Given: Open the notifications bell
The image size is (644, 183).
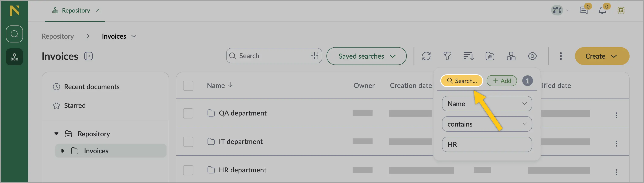Looking at the screenshot, I should [x=602, y=10].
